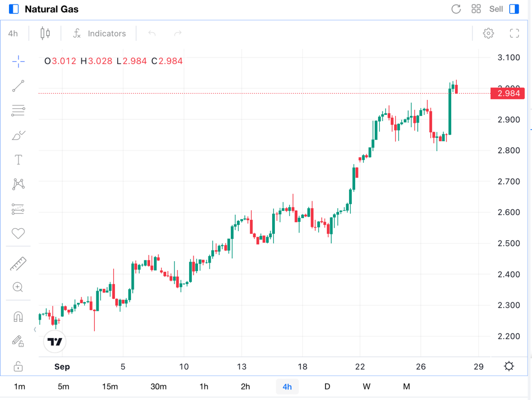Collapse the left drawing toolbar
The image size is (532, 400).
pyautogui.click(x=35, y=330)
